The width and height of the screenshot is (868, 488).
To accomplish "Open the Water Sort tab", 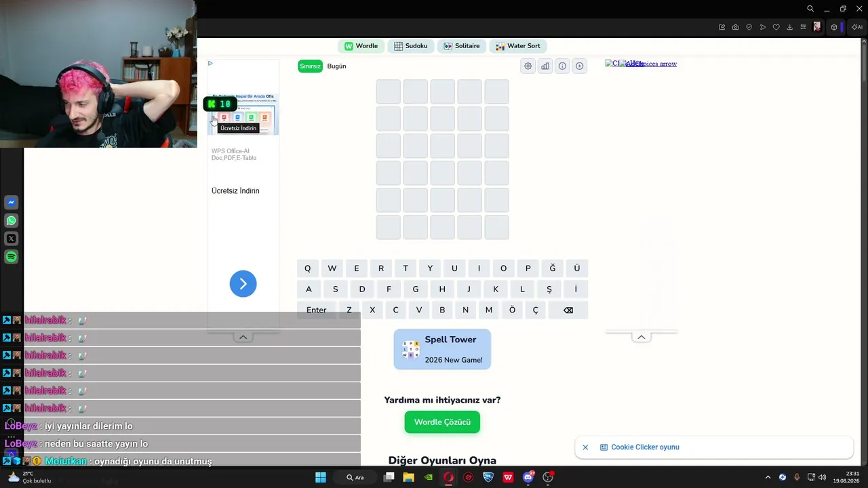I will [518, 46].
